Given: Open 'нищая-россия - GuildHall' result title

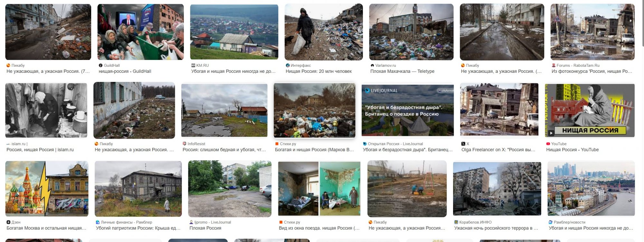Looking at the screenshot, I should pos(125,71).
